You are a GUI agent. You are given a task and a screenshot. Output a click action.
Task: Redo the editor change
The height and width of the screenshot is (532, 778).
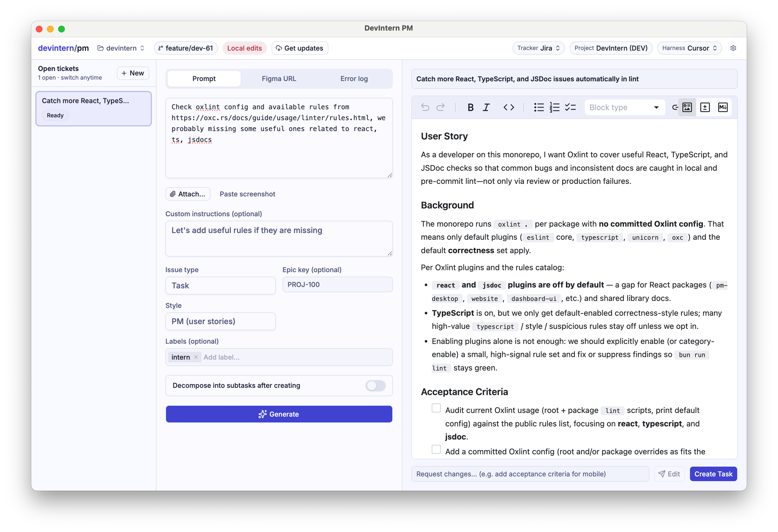click(440, 107)
